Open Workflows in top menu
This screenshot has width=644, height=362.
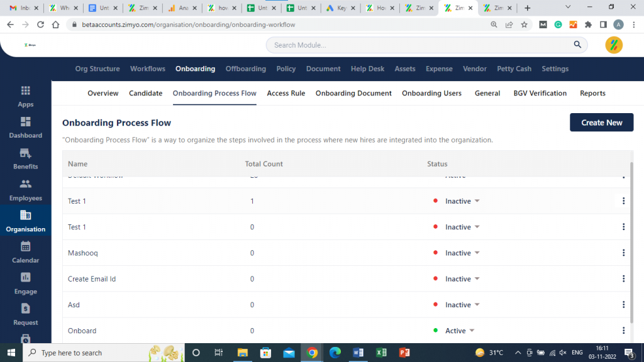pyautogui.click(x=147, y=69)
